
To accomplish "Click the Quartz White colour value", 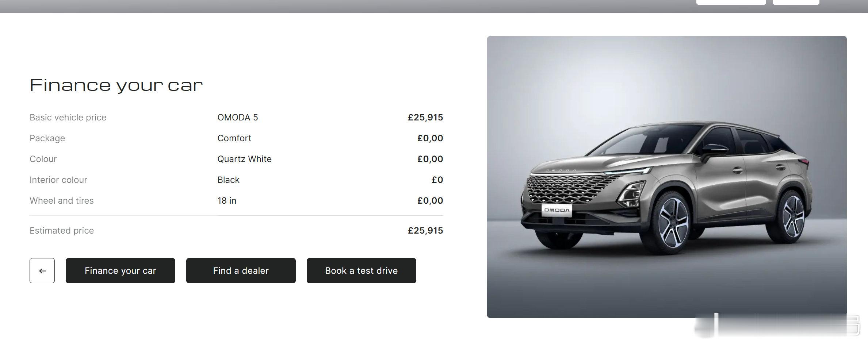I will click(x=245, y=159).
